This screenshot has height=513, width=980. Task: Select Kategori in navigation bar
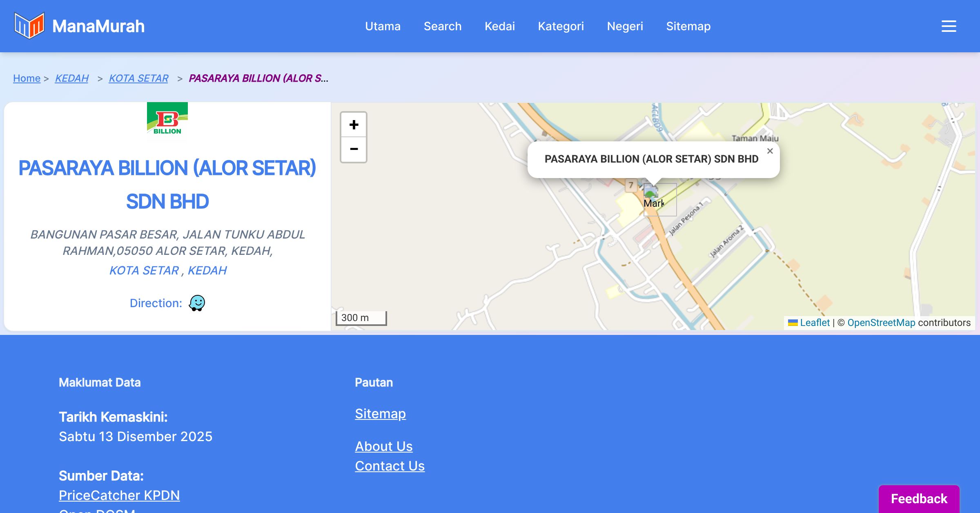click(561, 26)
